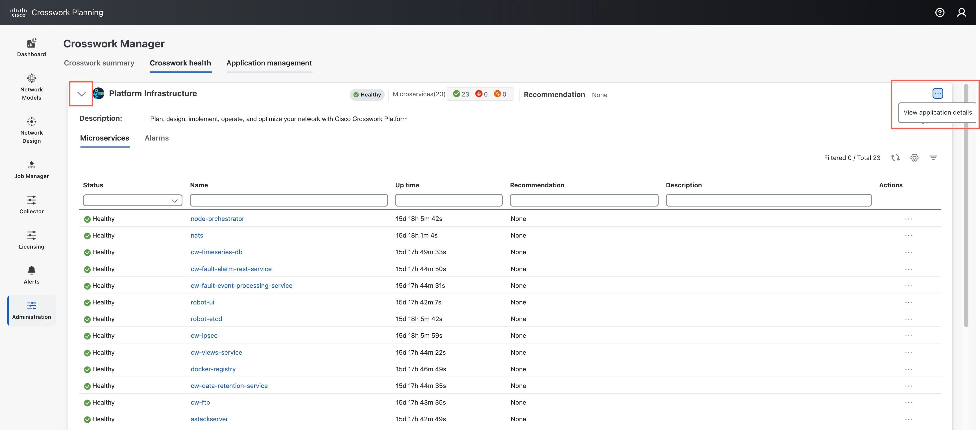The image size is (980, 430).
Task: Open the cw-timeseries-db link
Action: point(216,253)
